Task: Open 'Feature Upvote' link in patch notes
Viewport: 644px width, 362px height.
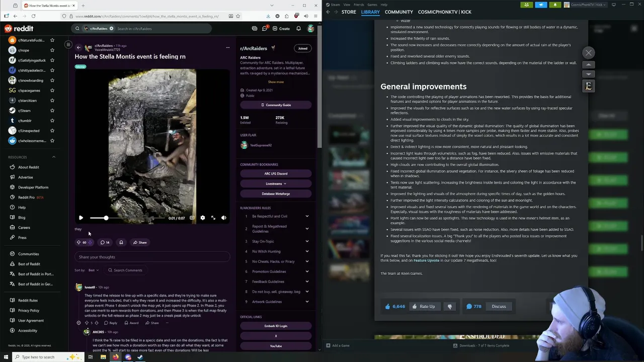Action: pos(427,260)
